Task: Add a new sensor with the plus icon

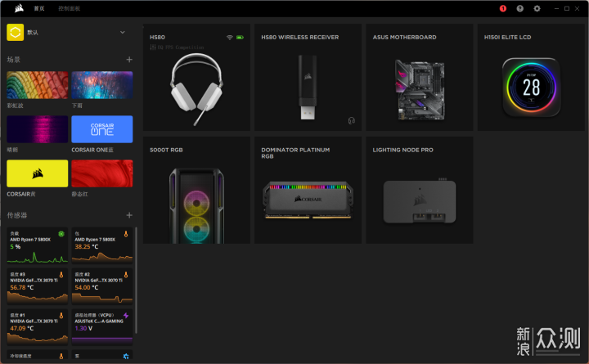Action: (x=128, y=215)
